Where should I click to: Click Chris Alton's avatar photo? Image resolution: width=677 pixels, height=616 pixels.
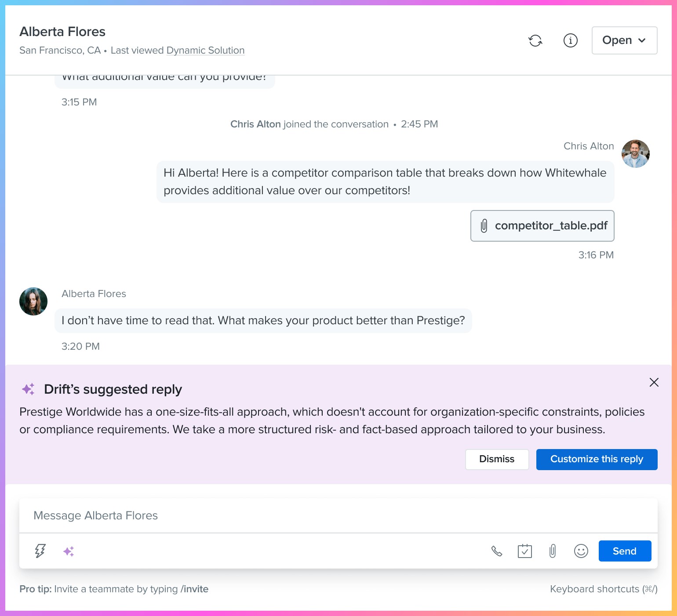(x=635, y=153)
